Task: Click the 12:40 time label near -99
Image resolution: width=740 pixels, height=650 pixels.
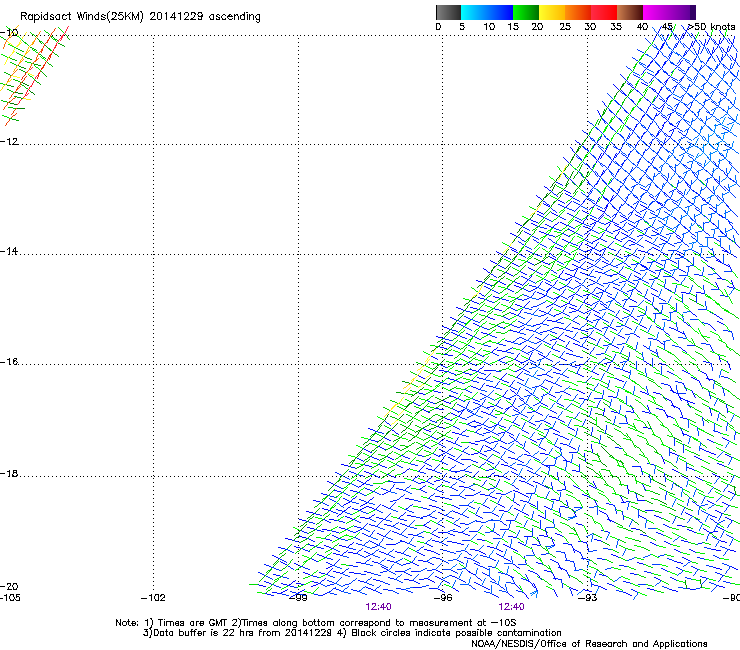Action: click(378, 607)
